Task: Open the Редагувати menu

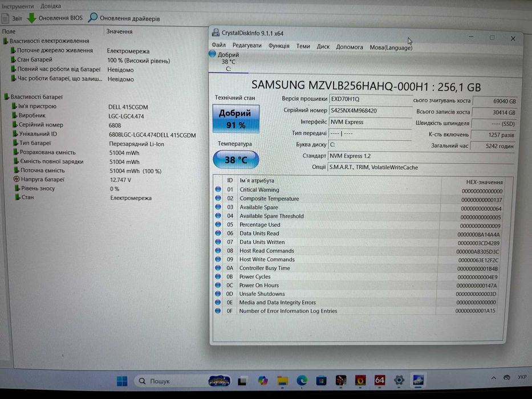Action: pos(247,46)
